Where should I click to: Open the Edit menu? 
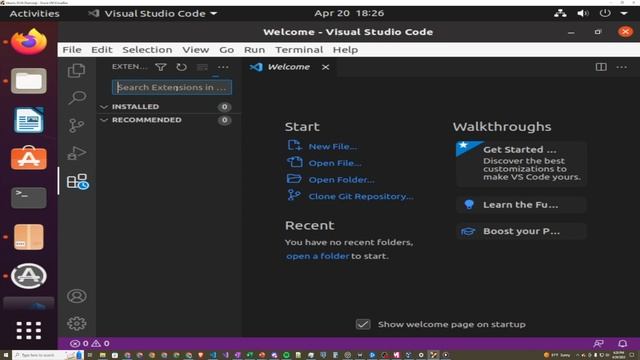pyautogui.click(x=102, y=50)
